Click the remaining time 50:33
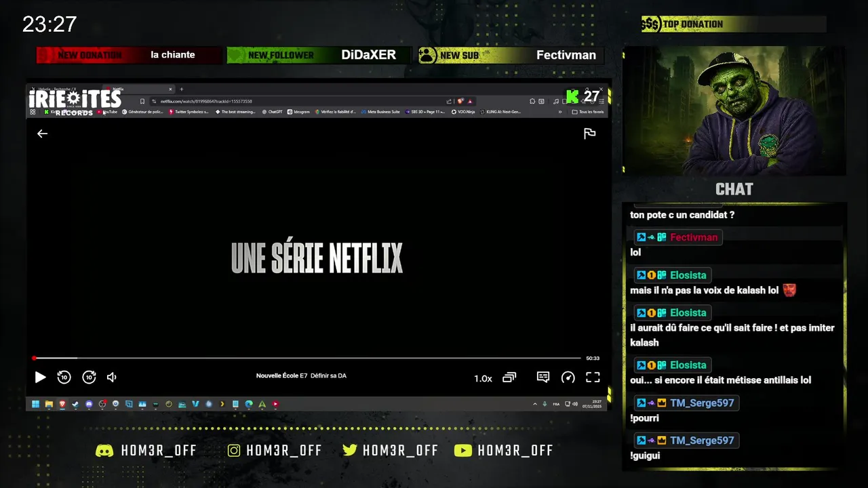Image resolution: width=868 pixels, height=488 pixels. click(x=593, y=358)
